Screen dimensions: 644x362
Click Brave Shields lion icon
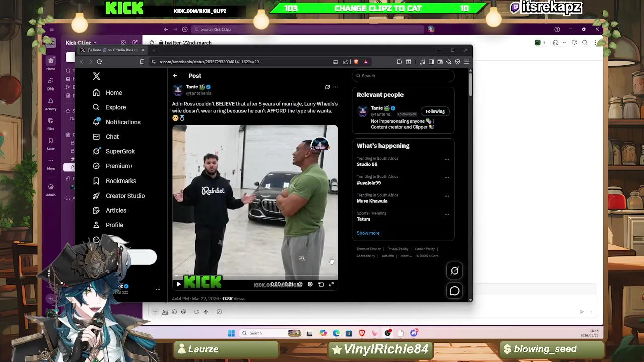point(356,62)
